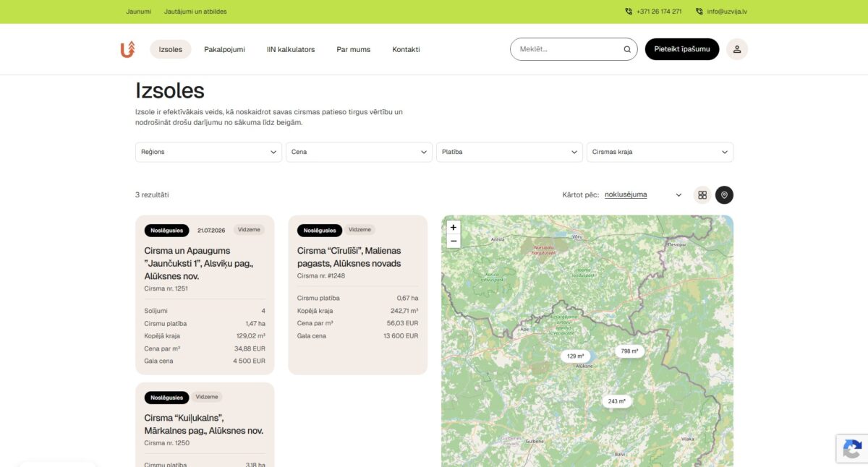Click the Uzvija logo icon
This screenshot has width=868, height=467.
tap(127, 49)
